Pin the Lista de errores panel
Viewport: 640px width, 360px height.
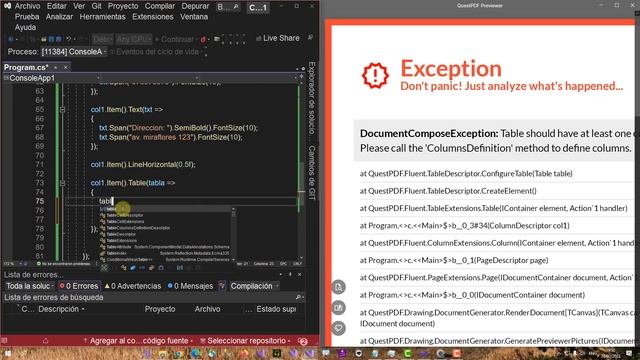click(290, 275)
